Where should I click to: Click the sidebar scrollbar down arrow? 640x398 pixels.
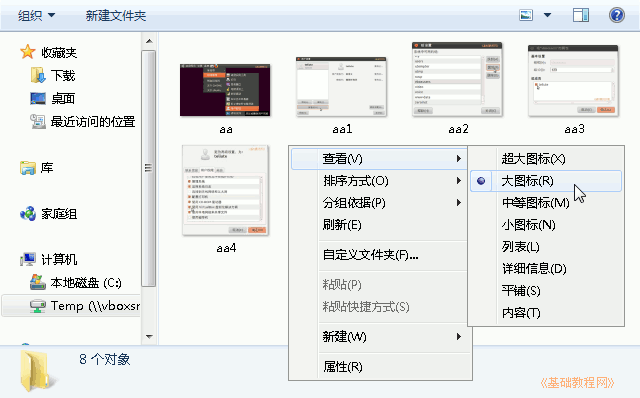click(x=149, y=337)
